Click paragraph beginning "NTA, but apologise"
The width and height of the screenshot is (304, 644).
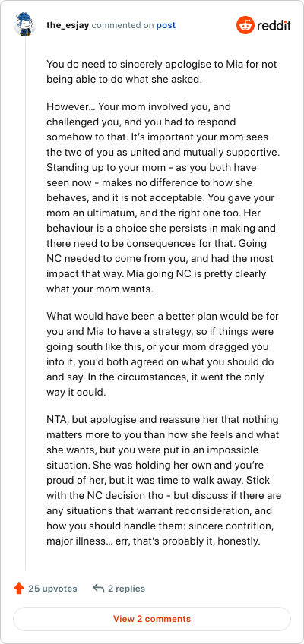click(164, 481)
